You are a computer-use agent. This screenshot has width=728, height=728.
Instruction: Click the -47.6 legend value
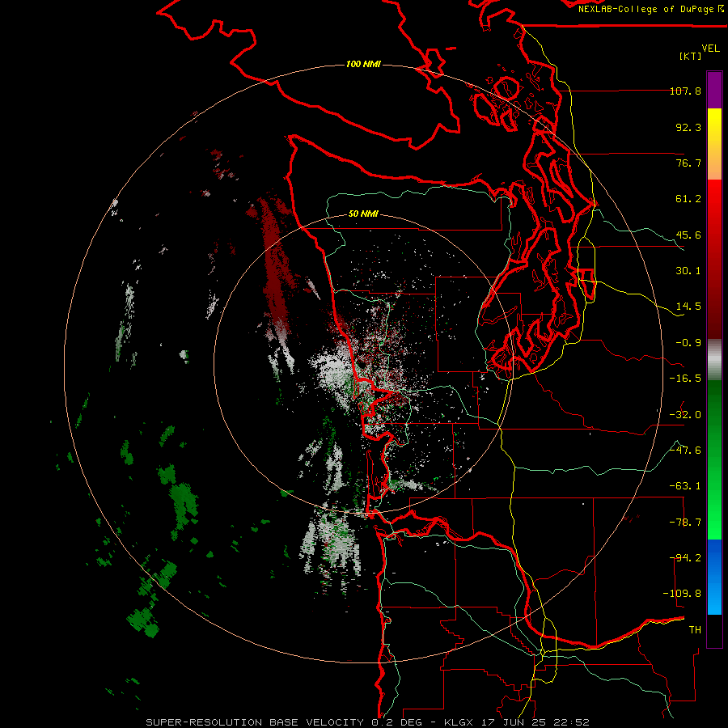[x=685, y=451]
